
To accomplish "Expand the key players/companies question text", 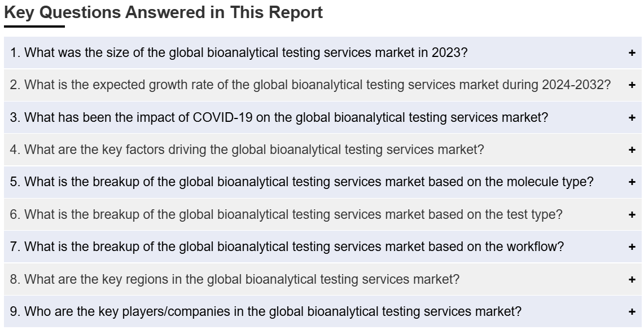I will point(265,311).
